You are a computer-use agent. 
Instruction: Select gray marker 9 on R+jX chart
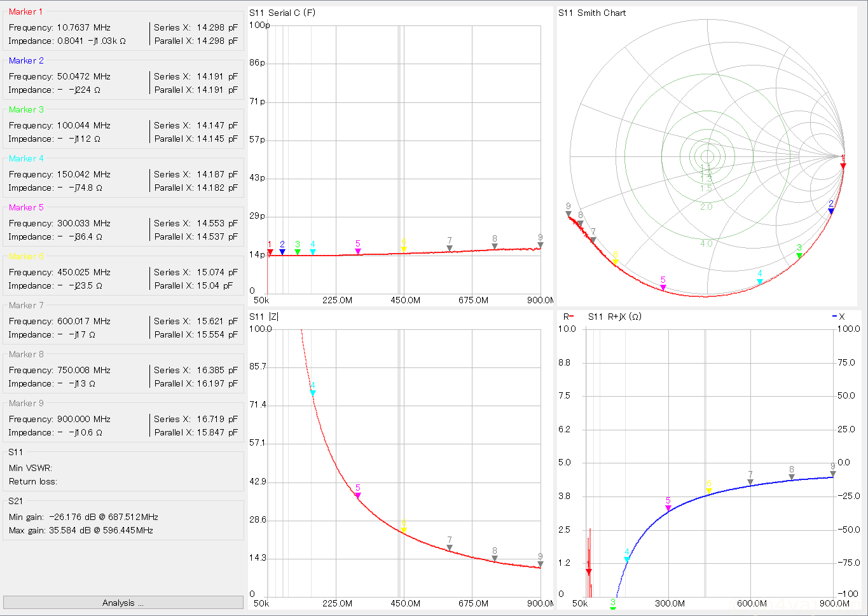(x=832, y=474)
